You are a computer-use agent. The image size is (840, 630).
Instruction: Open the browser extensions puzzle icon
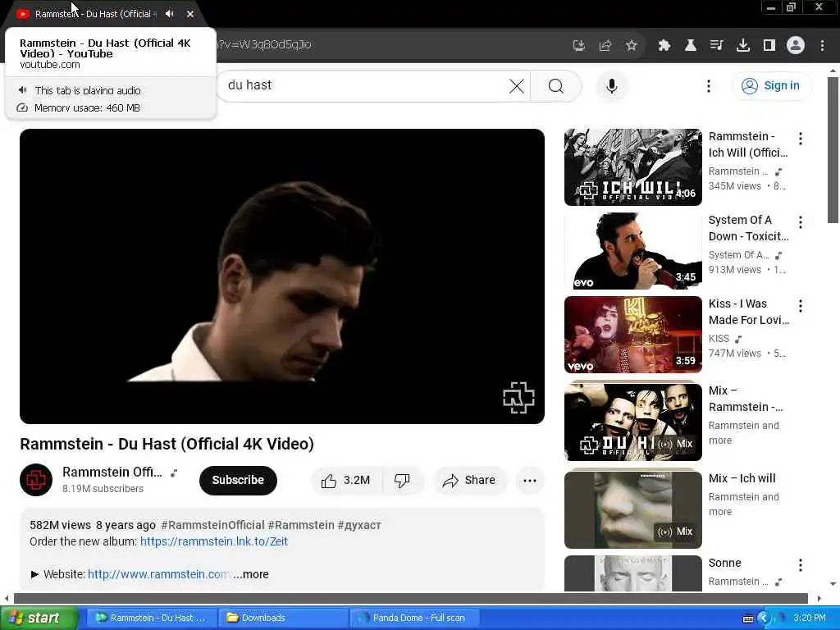664,46
